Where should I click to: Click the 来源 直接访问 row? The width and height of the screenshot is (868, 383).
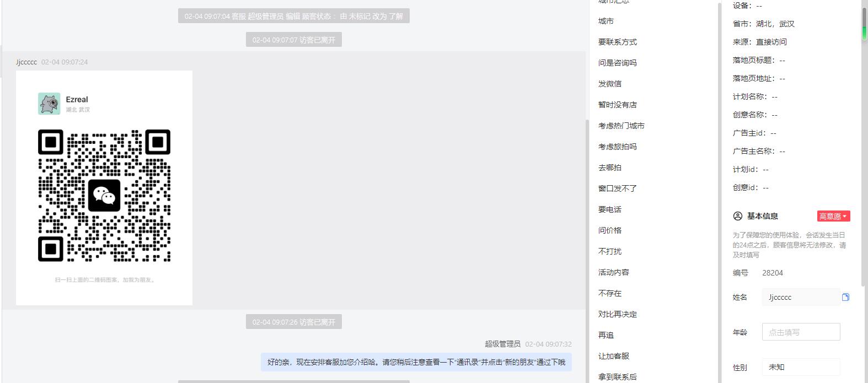[x=760, y=42]
